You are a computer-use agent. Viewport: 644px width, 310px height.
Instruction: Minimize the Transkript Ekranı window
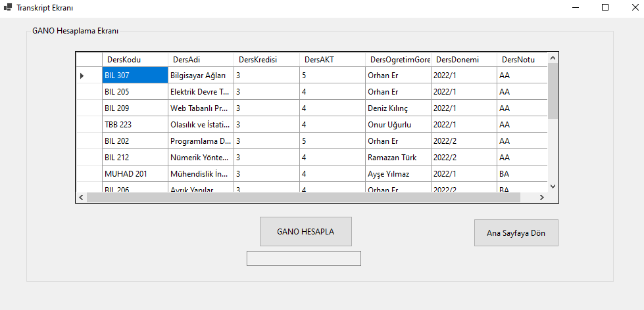576,7
